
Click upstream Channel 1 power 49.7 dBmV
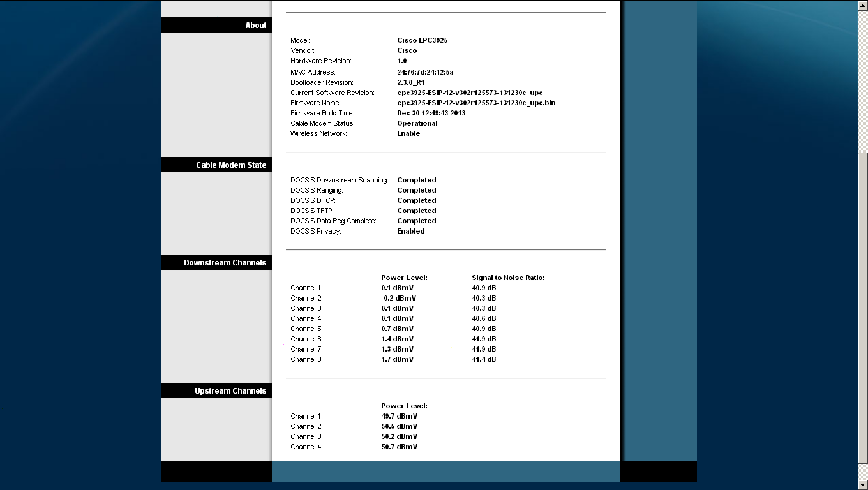[400, 416]
